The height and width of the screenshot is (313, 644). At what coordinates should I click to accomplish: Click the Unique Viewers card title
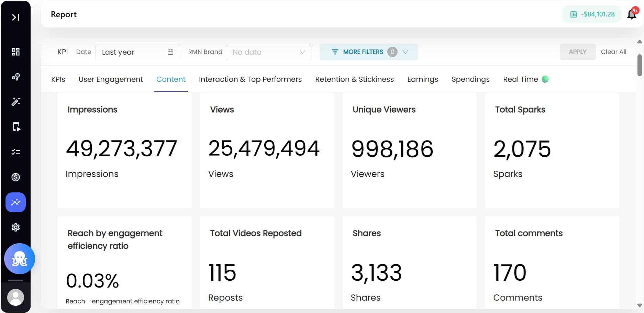(384, 110)
